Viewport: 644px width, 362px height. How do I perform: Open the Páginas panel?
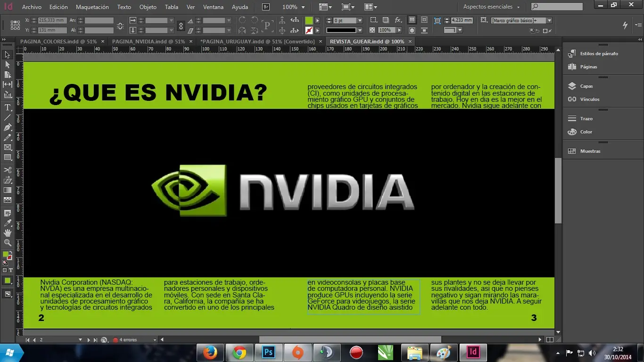tap(588, 67)
